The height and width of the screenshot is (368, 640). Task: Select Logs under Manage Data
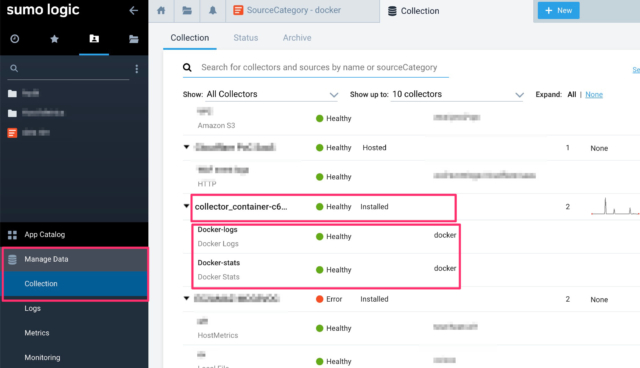pyautogui.click(x=32, y=308)
